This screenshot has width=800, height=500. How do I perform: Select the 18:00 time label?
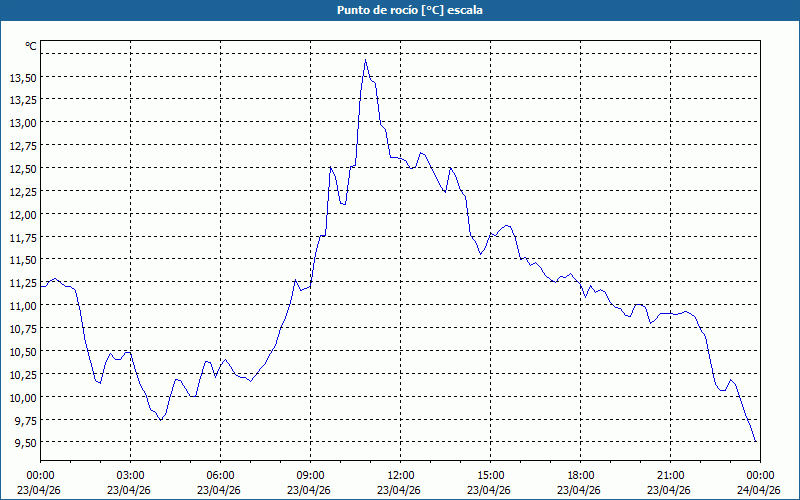[580, 475]
